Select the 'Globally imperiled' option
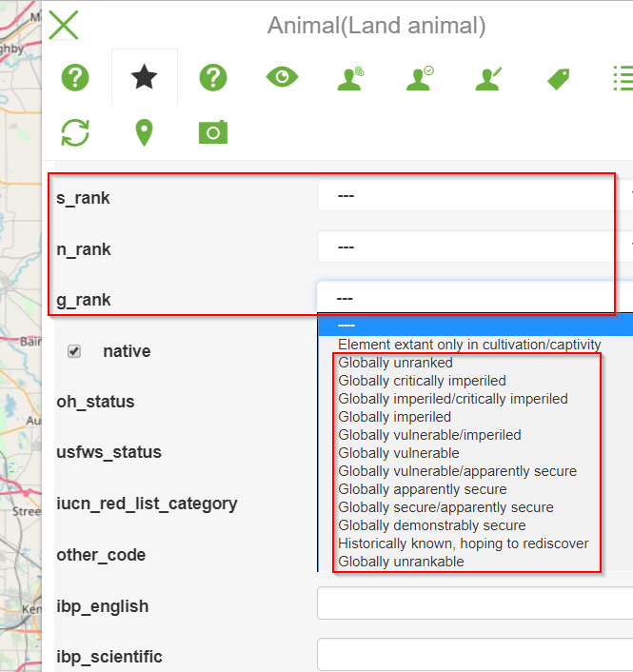633x672 pixels. coord(394,417)
